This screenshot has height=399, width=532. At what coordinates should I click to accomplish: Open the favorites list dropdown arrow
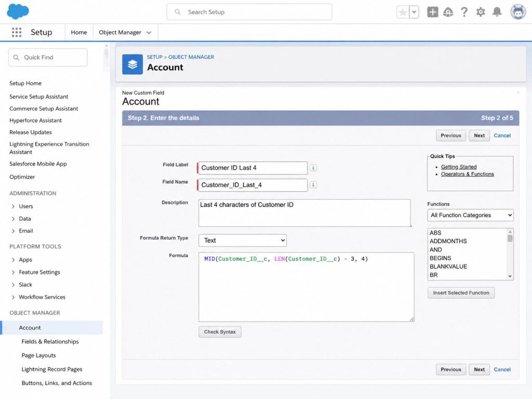coord(414,12)
